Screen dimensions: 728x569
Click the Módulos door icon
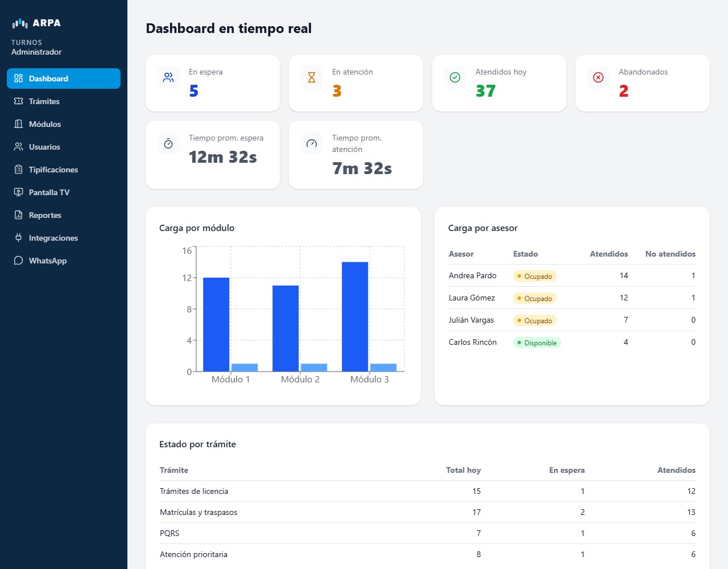point(18,124)
